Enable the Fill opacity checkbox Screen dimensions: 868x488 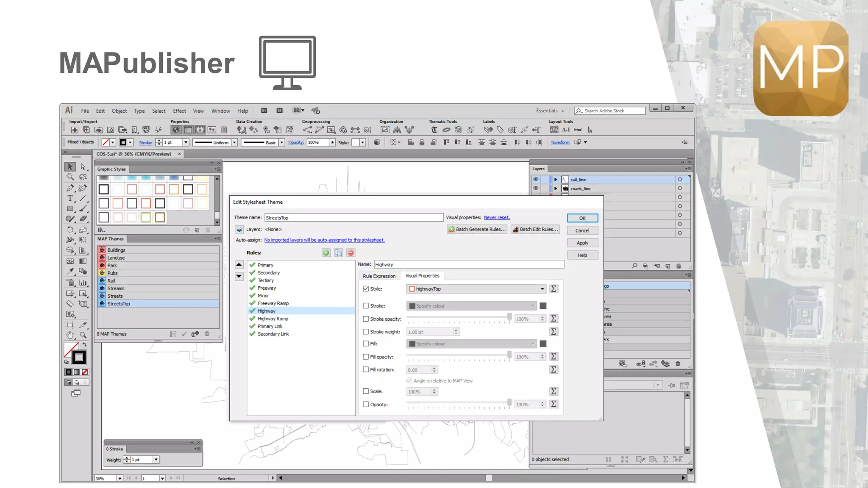pyautogui.click(x=366, y=357)
